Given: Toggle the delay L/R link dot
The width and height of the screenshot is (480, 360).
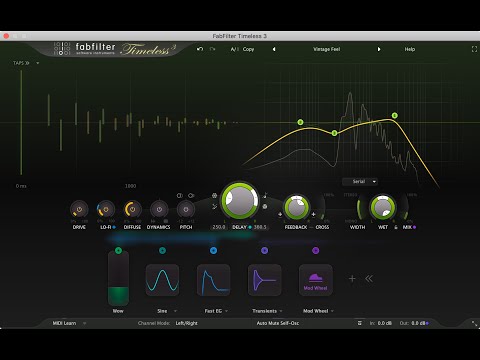Looking at the screenshot, I should tap(250, 227).
